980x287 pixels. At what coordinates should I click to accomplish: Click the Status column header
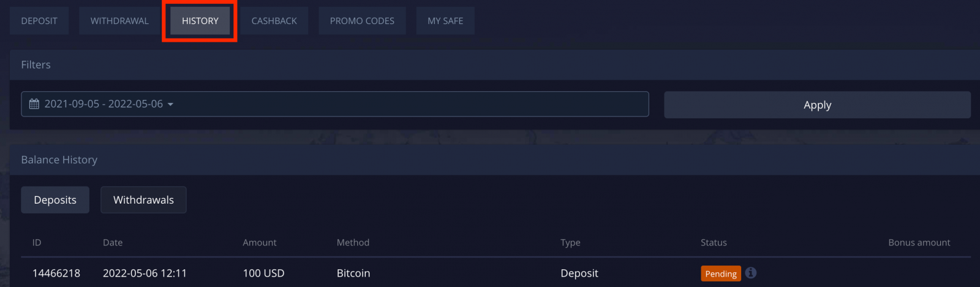714,242
